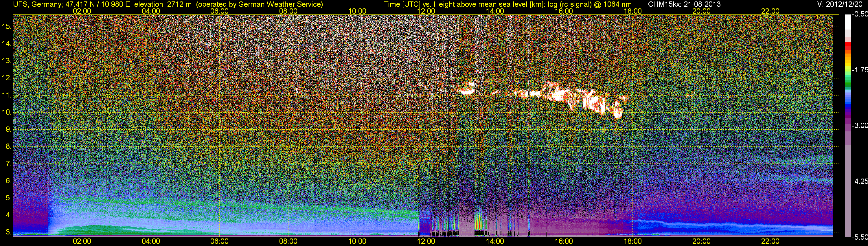Screen dimensions: 868x246
Task: Click the '10.' height axis label
Action: (x=7, y=112)
